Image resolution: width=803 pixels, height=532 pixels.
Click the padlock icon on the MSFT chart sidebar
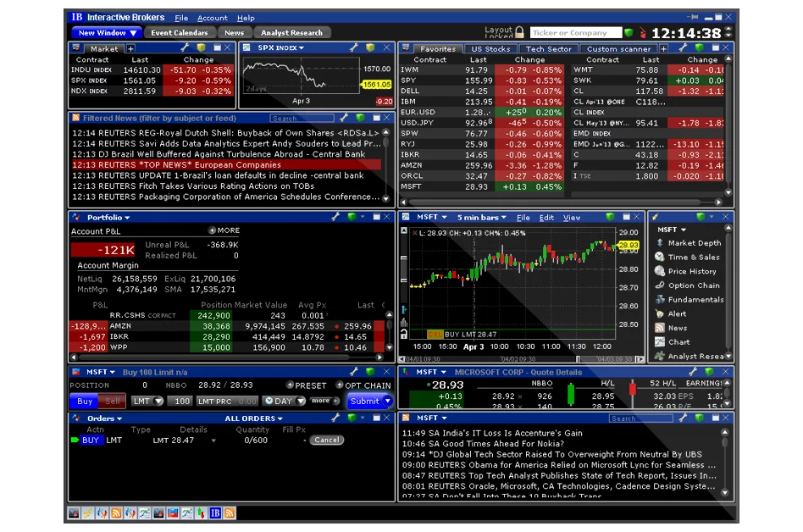coord(404,335)
